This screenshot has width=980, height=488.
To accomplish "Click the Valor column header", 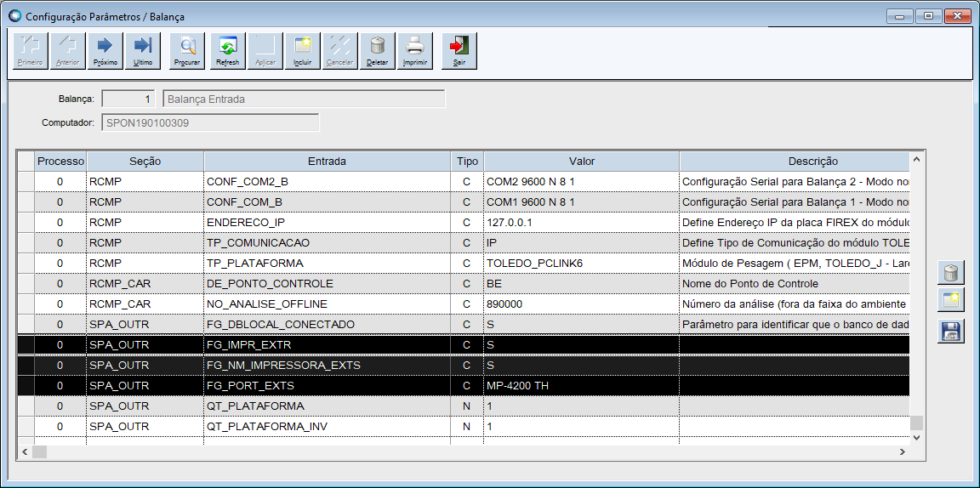I will tap(581, 161).
